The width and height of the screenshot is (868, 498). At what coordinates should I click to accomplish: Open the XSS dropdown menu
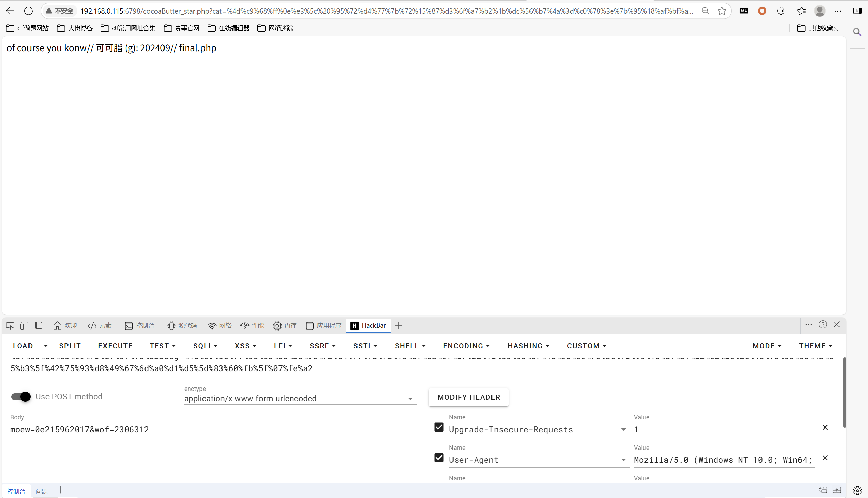[246, 346]
